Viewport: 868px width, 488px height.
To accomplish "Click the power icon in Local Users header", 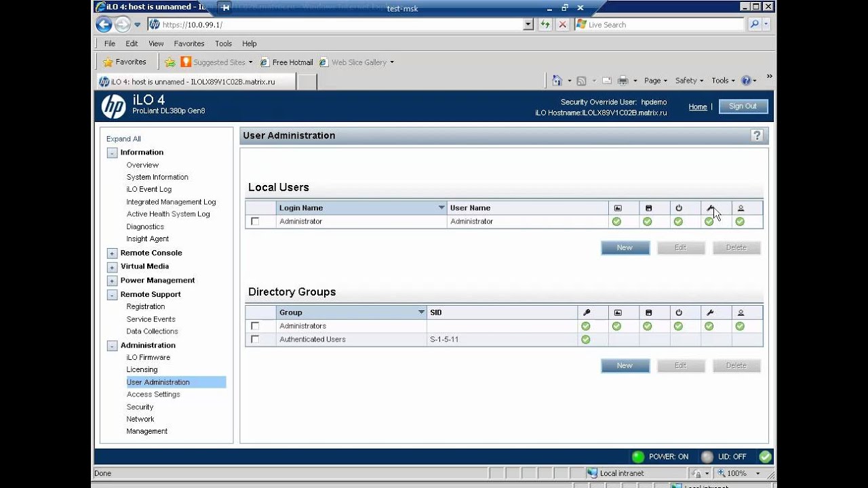I will point(678,208).
